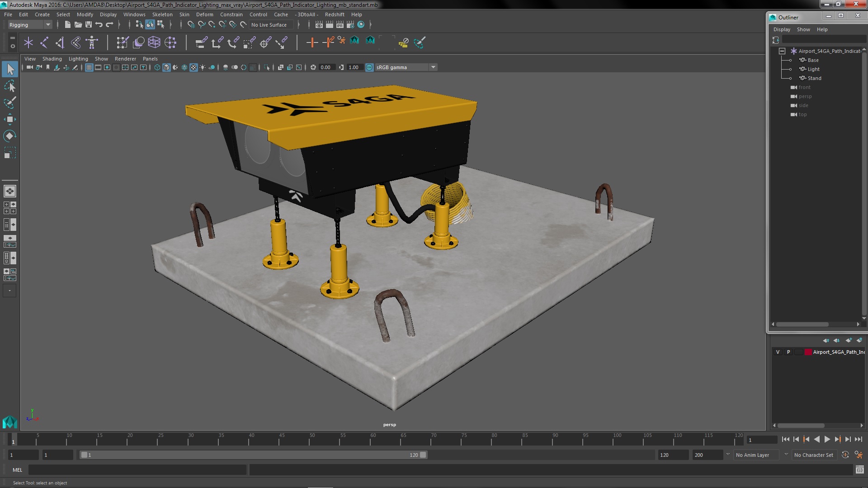Screen dimensions: 868x488
Task: Click the HumanIK skeleton shelf icon
Action: click(x=92, y=43)
